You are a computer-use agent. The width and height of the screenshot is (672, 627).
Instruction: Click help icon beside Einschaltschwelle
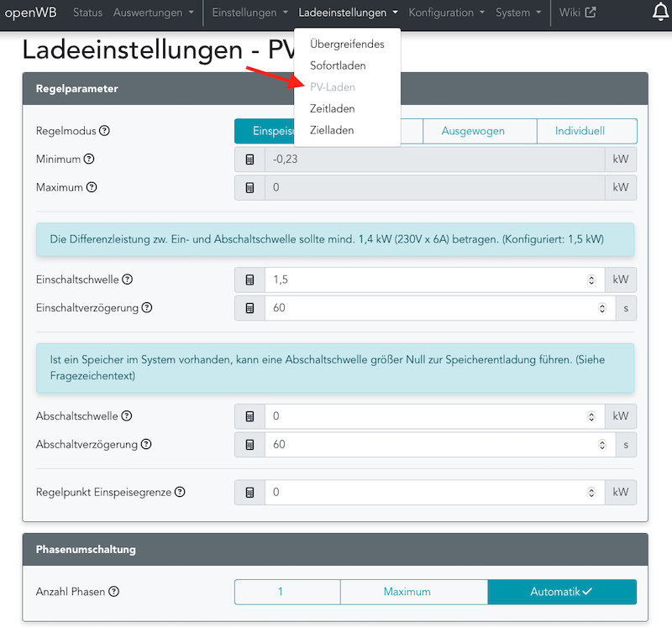click(129, 280)
